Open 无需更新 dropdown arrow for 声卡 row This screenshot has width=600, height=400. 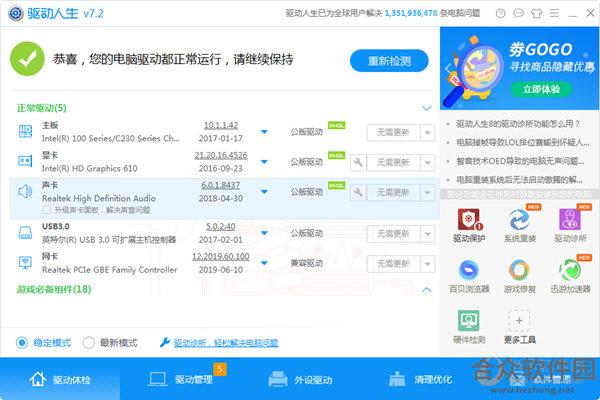click(427, 193)
